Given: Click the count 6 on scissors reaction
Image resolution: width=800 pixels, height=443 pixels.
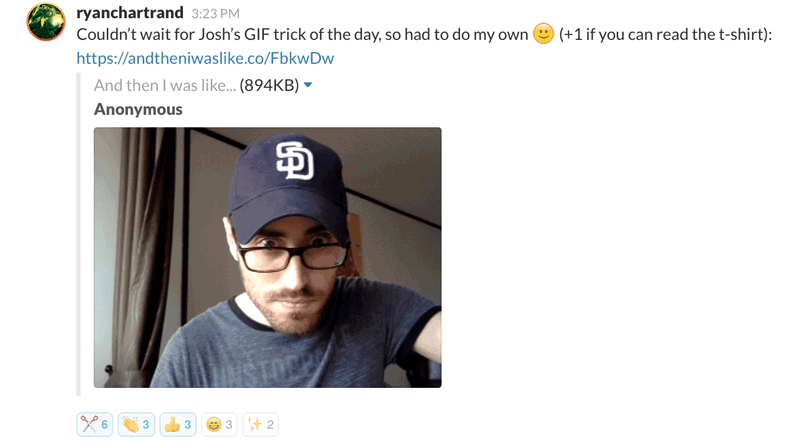Looking at the screenshot, I should point(105,425).
